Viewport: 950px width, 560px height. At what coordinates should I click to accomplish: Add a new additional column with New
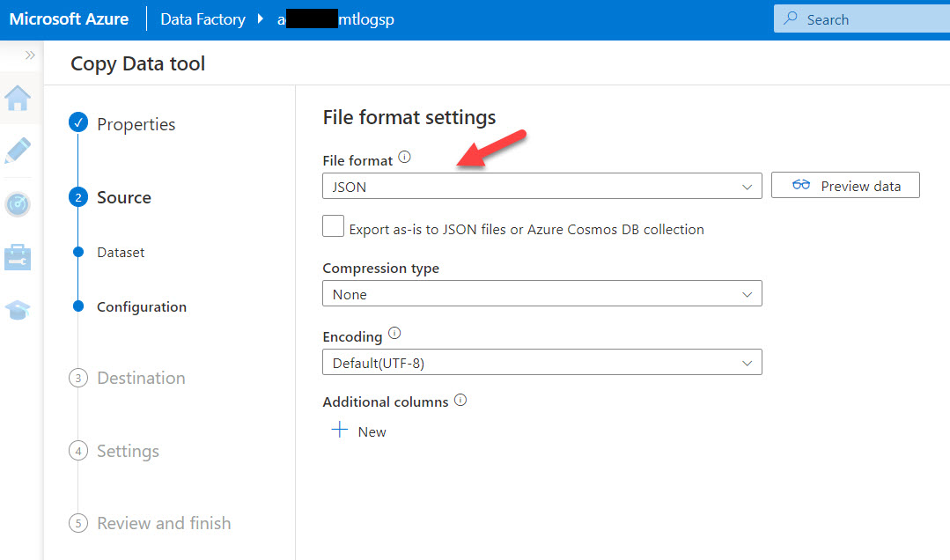[x=358, y=431]
